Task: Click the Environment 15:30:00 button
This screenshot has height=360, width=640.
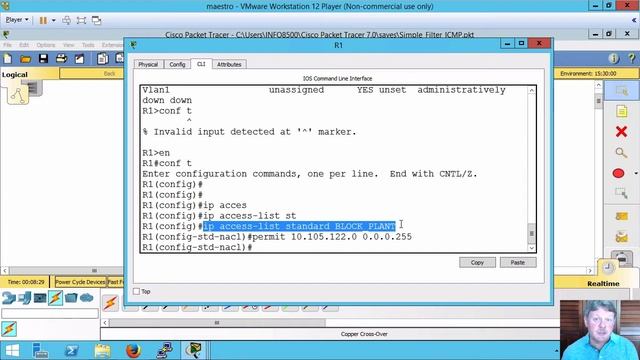Action: coord(588,73)
